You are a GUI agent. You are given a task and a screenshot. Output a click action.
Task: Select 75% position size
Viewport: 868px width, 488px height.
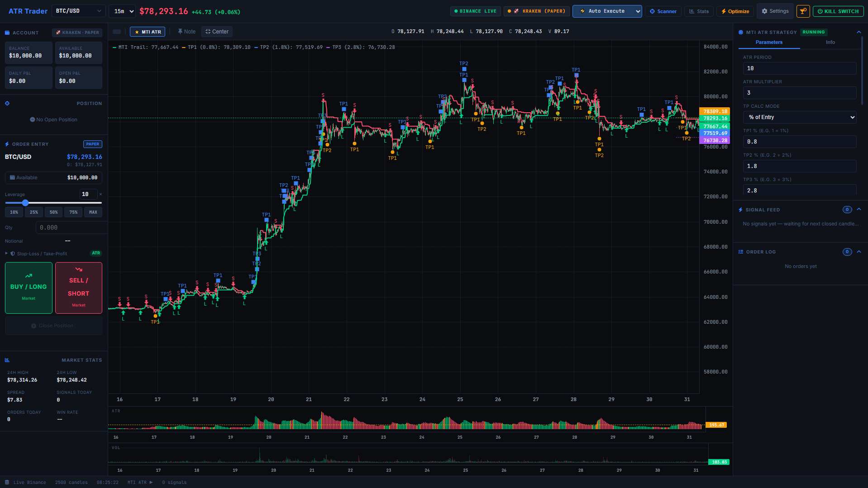point(73,212)
